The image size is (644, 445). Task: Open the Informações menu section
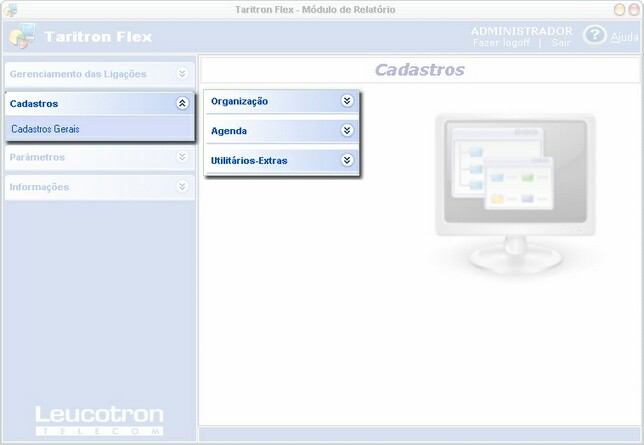pyautogui.click(x=100, y=187)
